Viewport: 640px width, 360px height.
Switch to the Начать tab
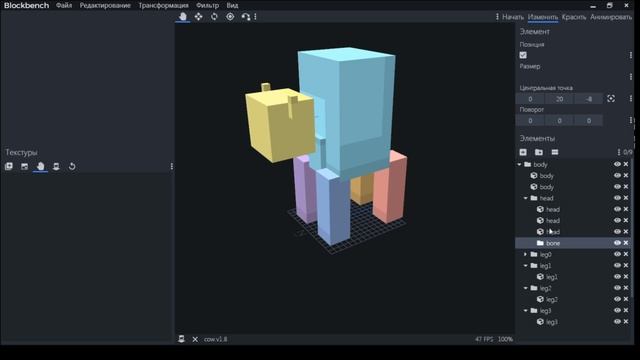tap(513, 17)
